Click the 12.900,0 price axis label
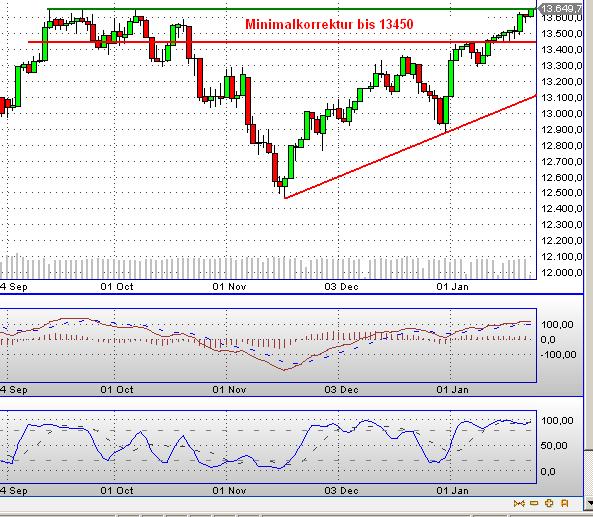 (x=562, y=130)
